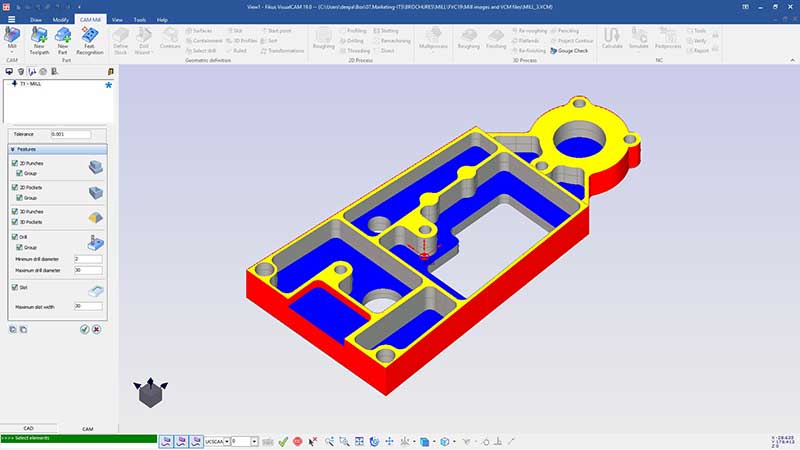Image resolution: width=800 pixels, height=450 pixels.
Task: Open the UCSCAM coordinate system dropdown
Action: (x=225, y=441)
